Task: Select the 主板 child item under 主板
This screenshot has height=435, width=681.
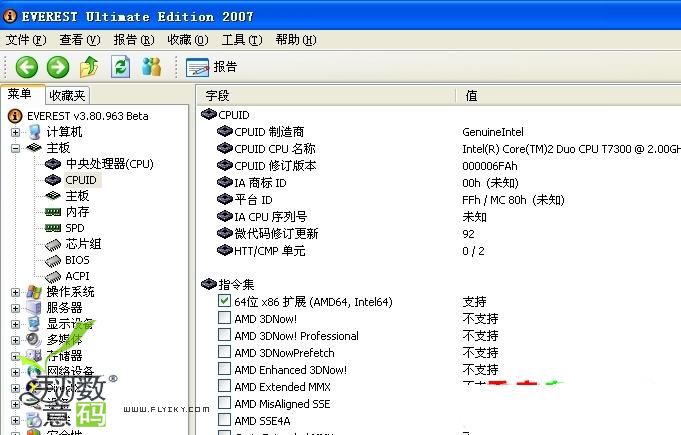Action: [77, 196]
